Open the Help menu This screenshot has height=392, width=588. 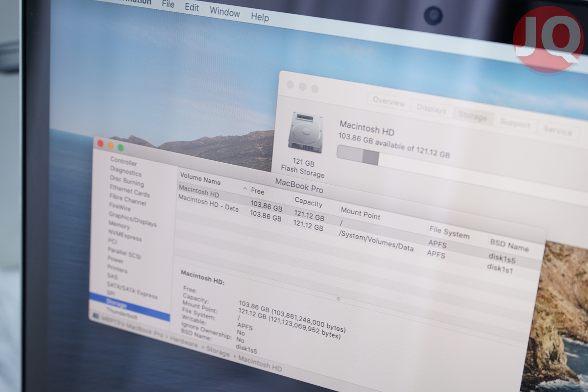[x=260, y=17]
